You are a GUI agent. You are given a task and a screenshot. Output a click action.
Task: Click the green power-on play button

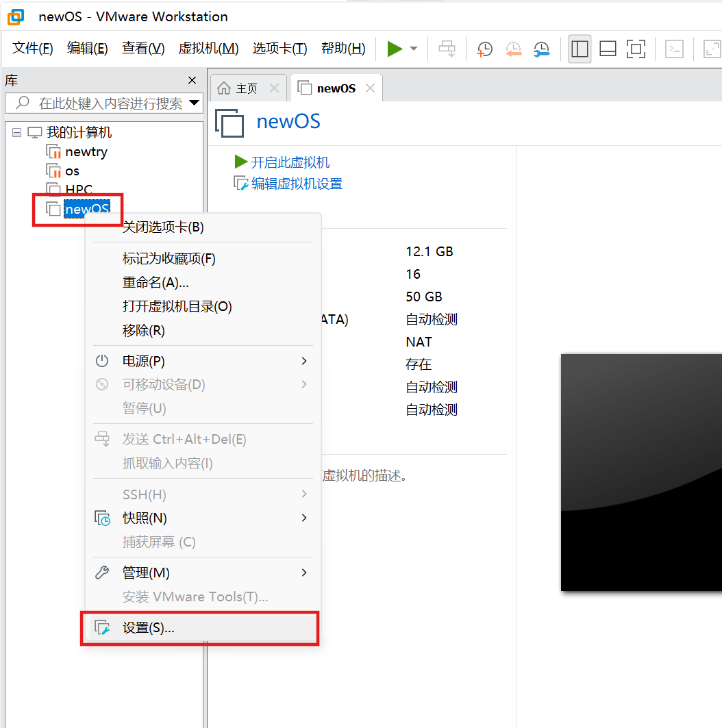point(395,49)
